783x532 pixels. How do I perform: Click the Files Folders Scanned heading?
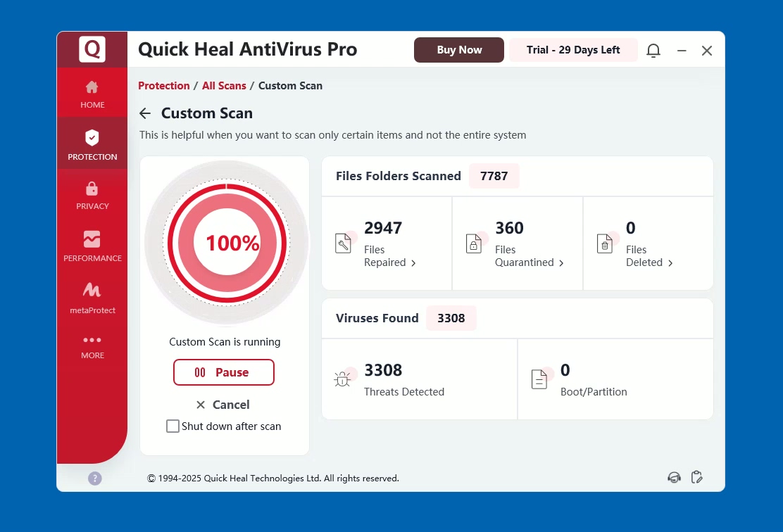click(399, 176)
